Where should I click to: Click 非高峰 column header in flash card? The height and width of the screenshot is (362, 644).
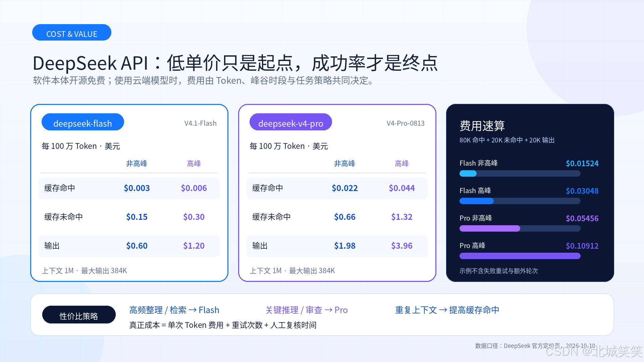click(137, 164)
